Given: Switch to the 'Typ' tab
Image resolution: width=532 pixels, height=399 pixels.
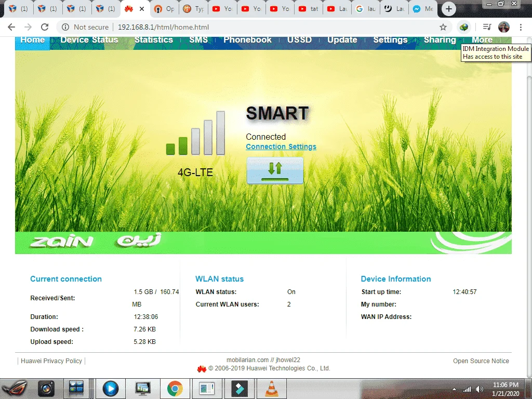Looking at the screenshot, I should (193, 9).
